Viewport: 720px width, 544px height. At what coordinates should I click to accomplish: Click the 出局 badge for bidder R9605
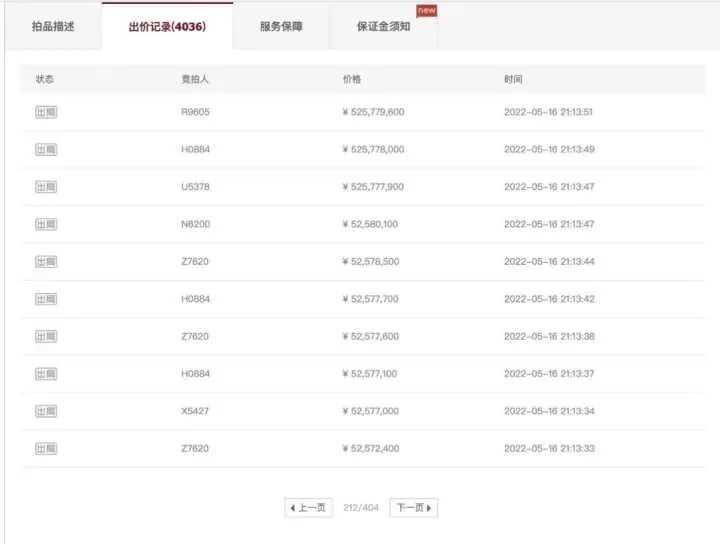tap(46, 112)
